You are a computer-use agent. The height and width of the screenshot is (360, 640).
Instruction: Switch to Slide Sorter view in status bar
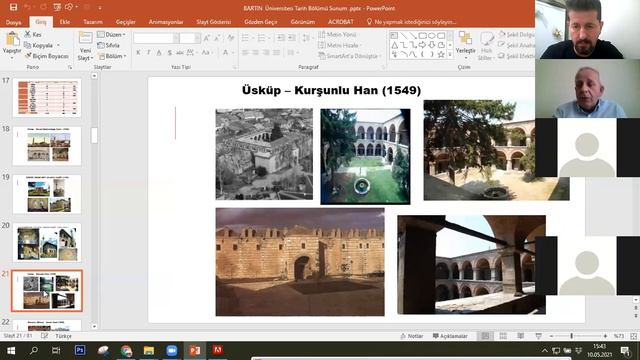click(x=503, y=336)
